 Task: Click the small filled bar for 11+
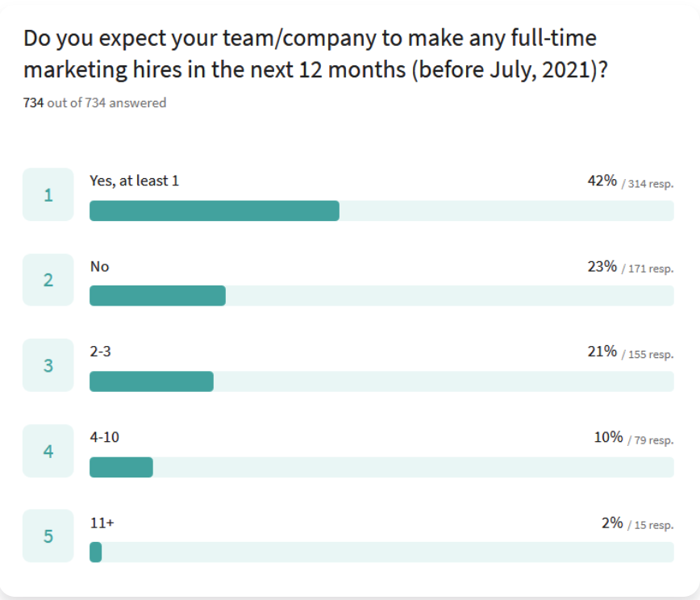[95, 552]
